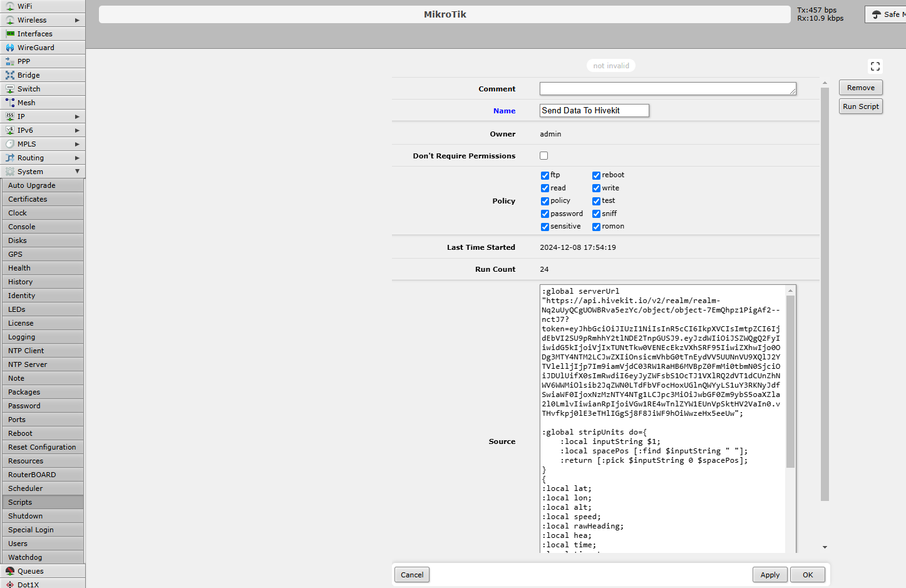Click the Cancel button
This screenshot has height=588, width=906.
[x=412, y=575]
